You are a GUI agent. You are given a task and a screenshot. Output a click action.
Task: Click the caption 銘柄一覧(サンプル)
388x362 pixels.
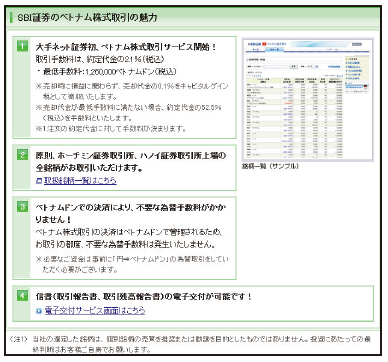coord(270,166)
